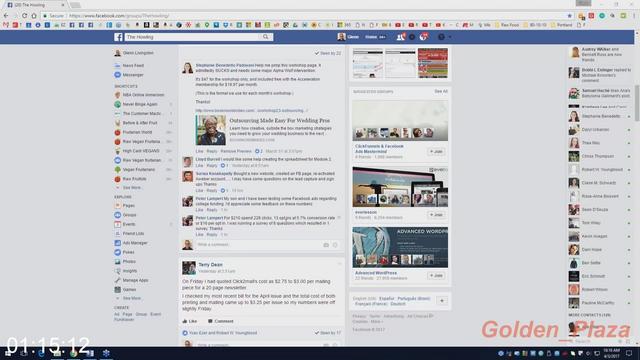Click See All suggested groups
This screenshot has width=640, height=360.
click(441, 91)
